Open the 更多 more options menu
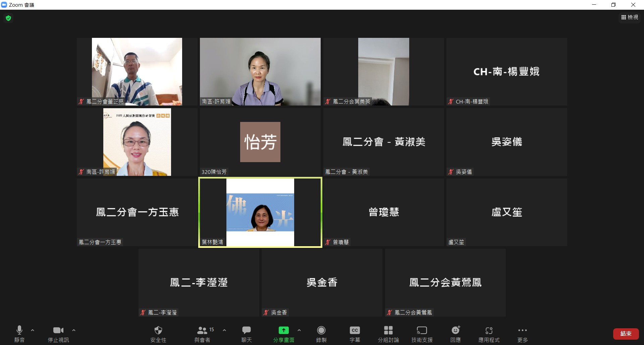 pyautogui.click(x=522, y=331)
